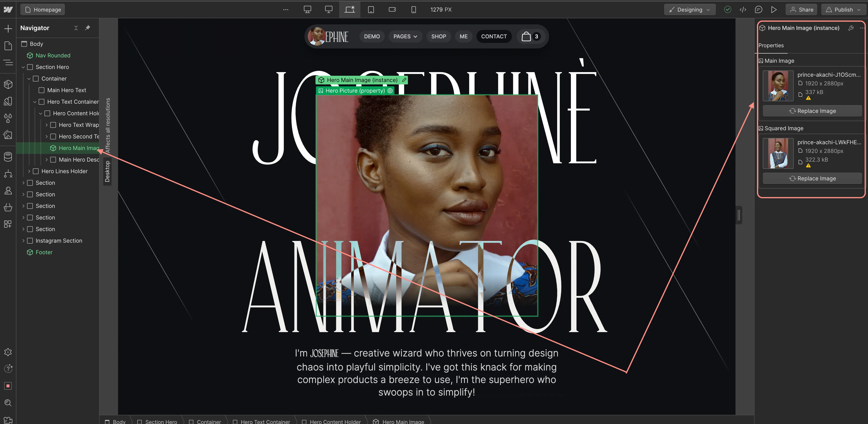868x424 pixels.
Task: Open the Assets image icon
Action: [x=8, y=135]
